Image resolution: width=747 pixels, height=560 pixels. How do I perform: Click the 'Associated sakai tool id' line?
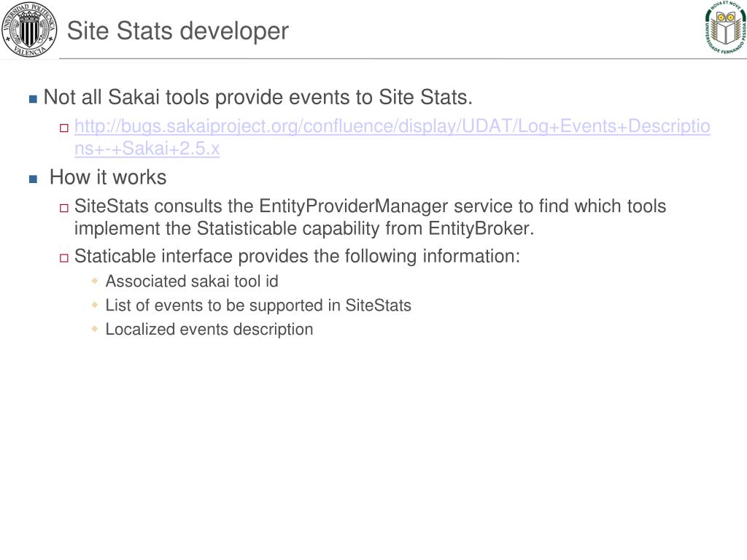(x=192, y=281)
